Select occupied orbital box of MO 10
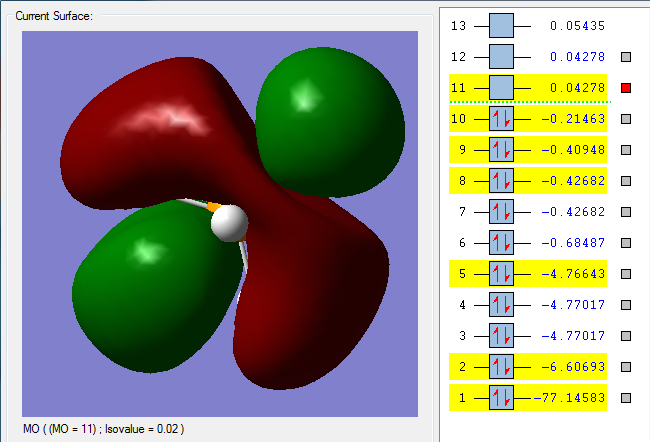 [501, 119]
